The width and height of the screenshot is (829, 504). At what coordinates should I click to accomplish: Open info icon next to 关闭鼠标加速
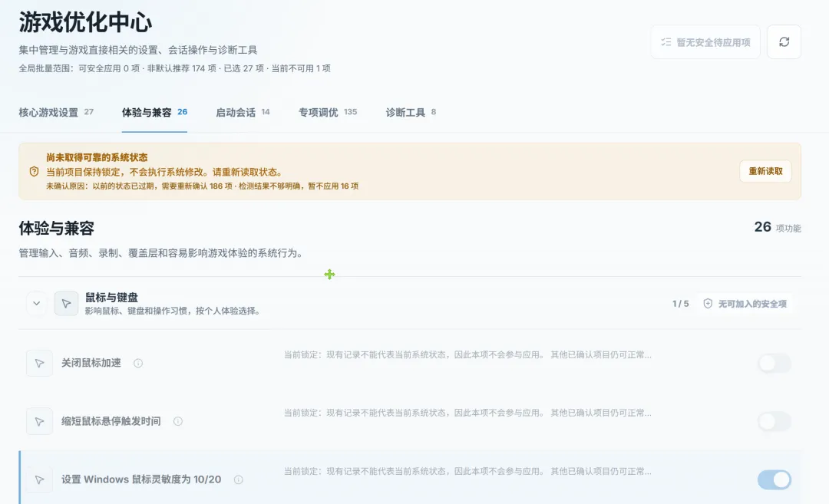(x=138, y=363)
